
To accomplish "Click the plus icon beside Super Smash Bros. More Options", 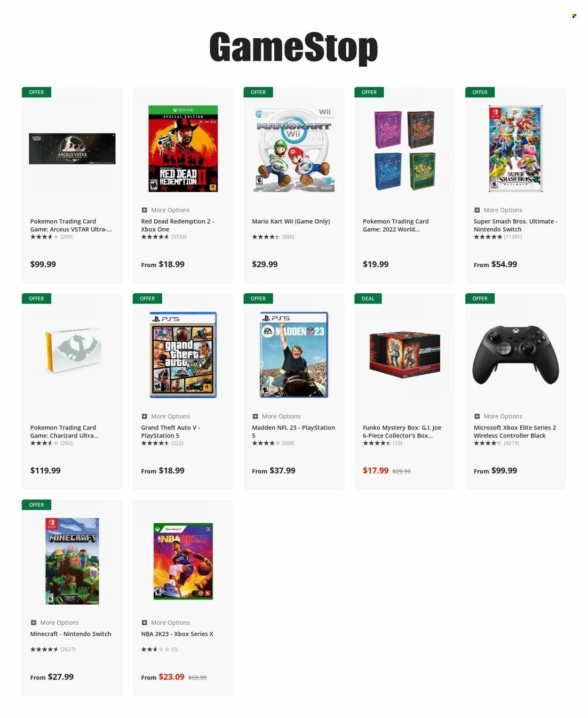I will 477,210.
